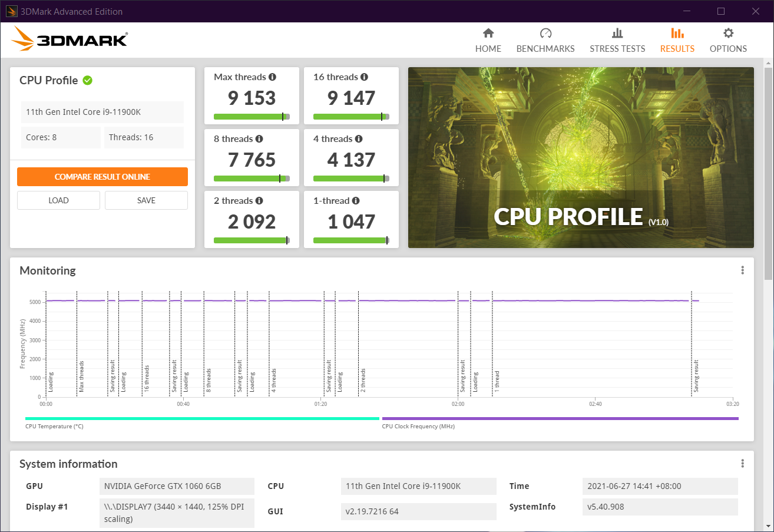
Task: Click the vertical scrollbar thumb
Action: (x=768, y=171)
